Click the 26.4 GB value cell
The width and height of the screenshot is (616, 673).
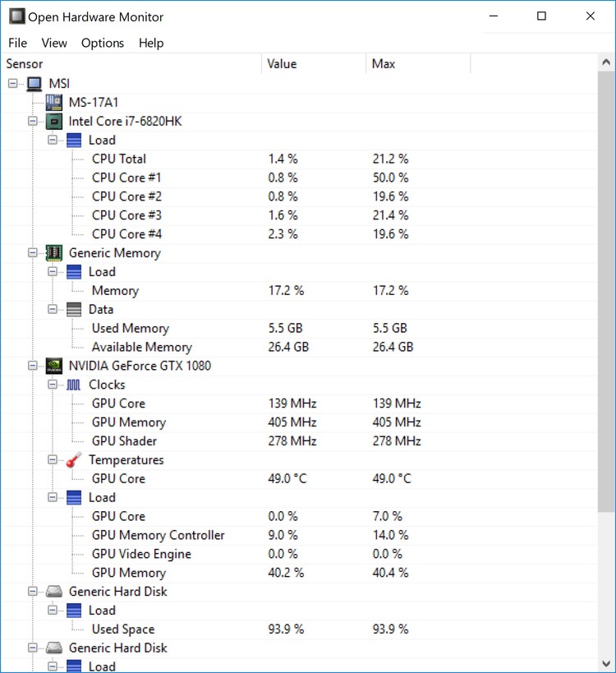[288, 348]
